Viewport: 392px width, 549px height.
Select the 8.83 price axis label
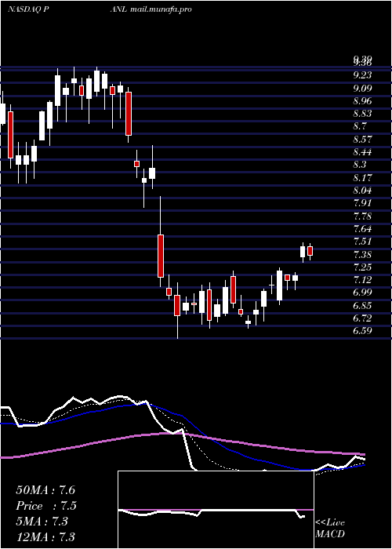click(362, 114)
